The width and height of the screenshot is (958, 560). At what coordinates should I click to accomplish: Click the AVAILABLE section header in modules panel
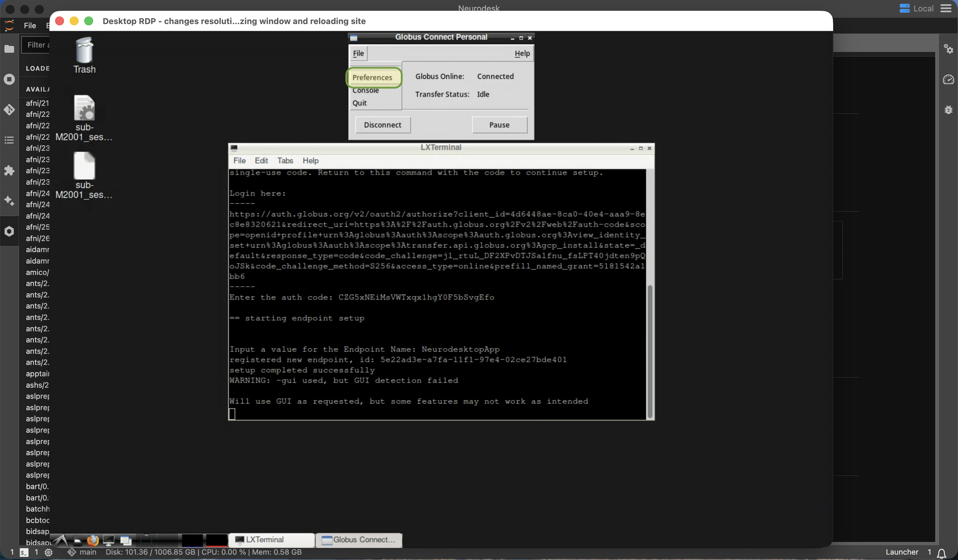tap(37, 89)
